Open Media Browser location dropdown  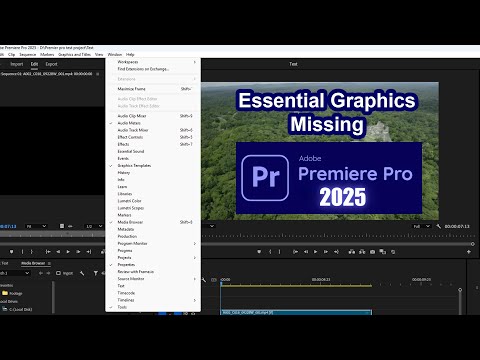coord(15,273)
